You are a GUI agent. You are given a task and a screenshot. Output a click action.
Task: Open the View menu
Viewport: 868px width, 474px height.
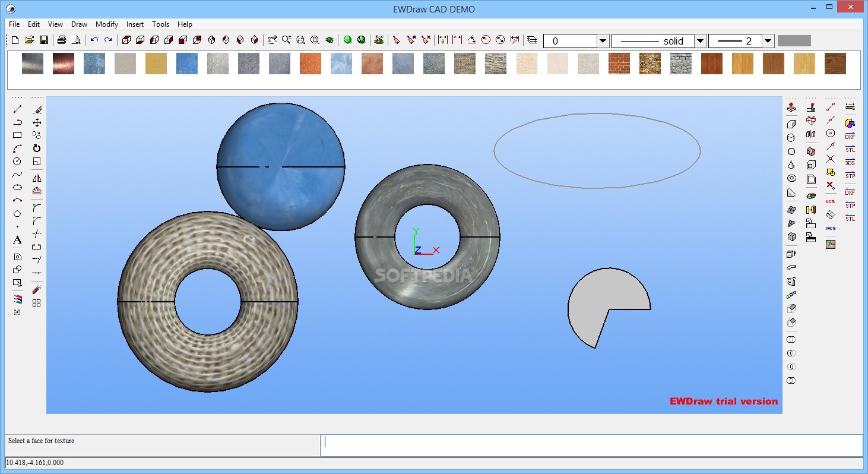point(55,24)
